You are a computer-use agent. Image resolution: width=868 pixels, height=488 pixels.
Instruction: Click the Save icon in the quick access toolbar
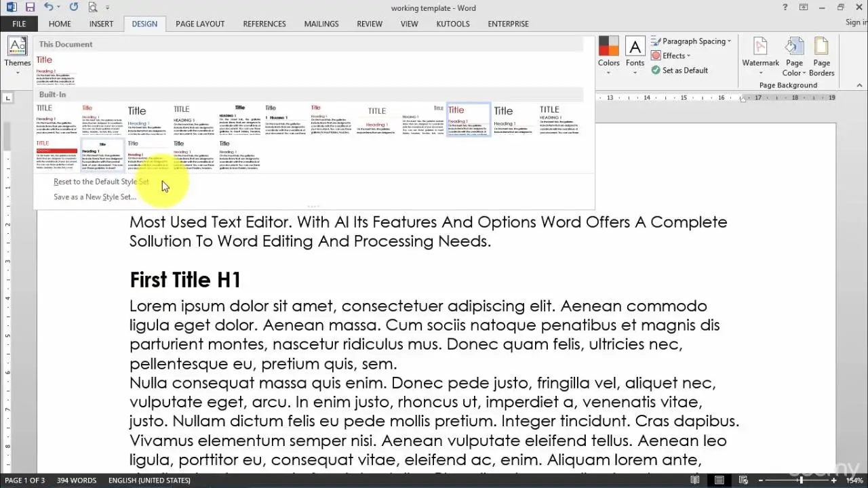(30, 7)
